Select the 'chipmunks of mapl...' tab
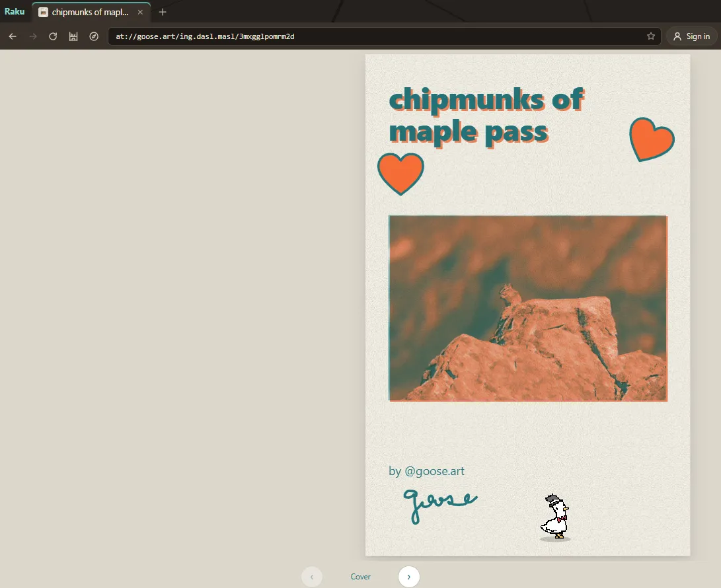Viewport: 721px width, 588px height. tap(91, 13)
